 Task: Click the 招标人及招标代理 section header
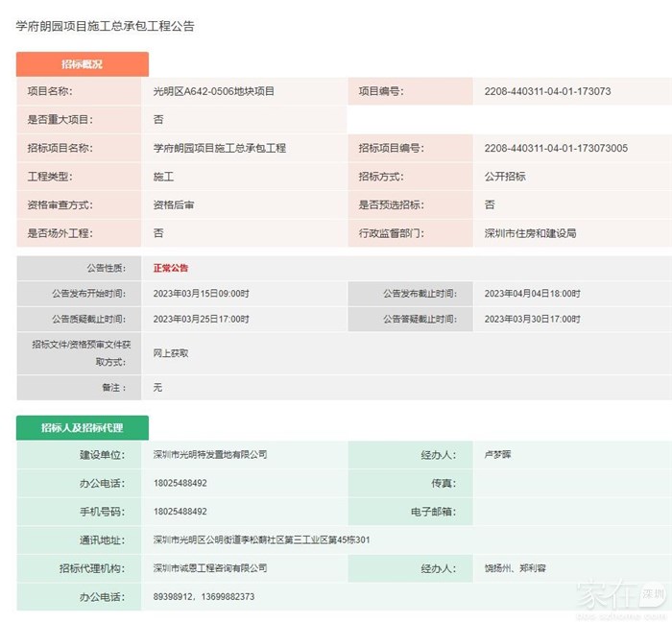pos(82,428)
